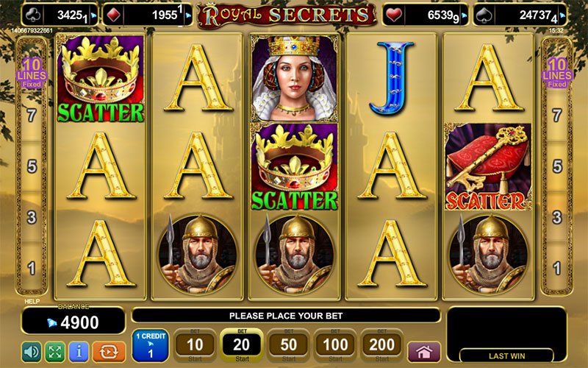Expand the spades jackpot arrow

(x=562, y=15)
